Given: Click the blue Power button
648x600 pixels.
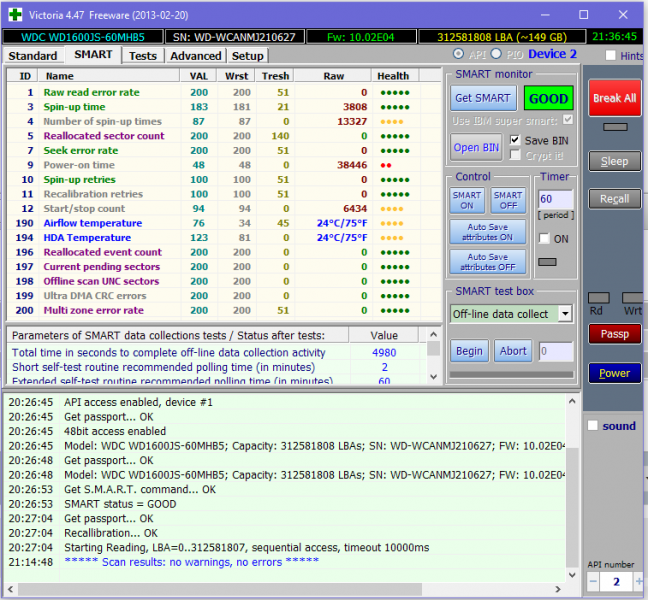Looking at the screenshot, I should pos(614,373).
